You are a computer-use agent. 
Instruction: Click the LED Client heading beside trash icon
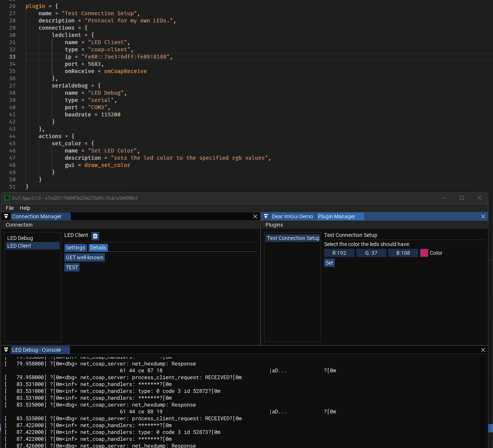76,235
